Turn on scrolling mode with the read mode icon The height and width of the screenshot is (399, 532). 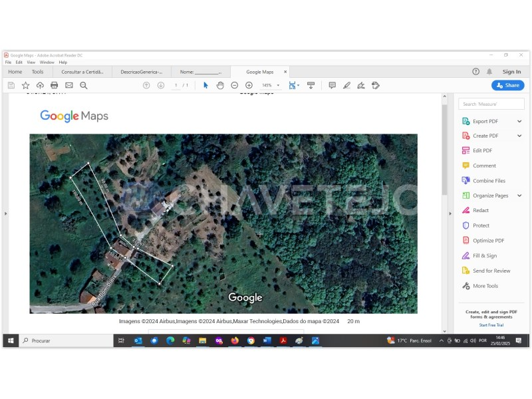[311, 85]
